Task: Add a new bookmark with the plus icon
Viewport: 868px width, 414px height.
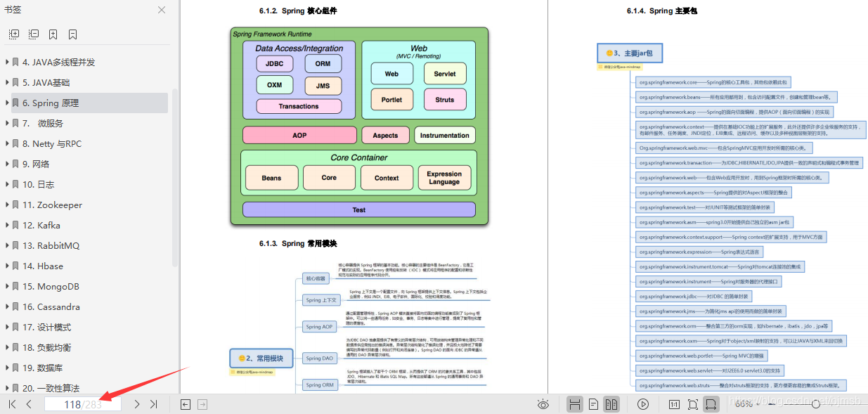Action: tap(53, 34)
